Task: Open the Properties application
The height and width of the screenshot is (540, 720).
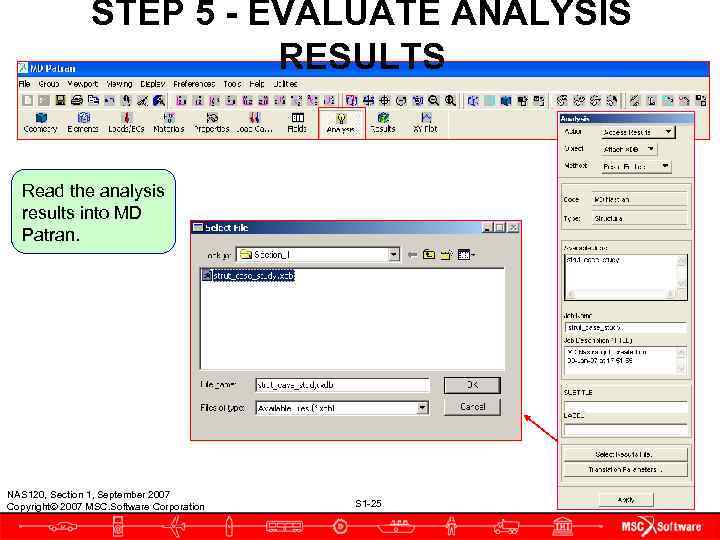Action: coord(211,123)
